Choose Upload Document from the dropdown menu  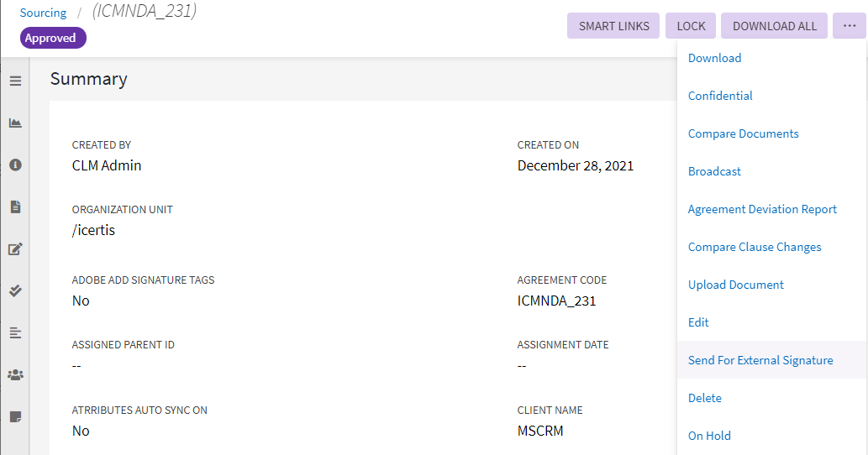pos(736,285)
